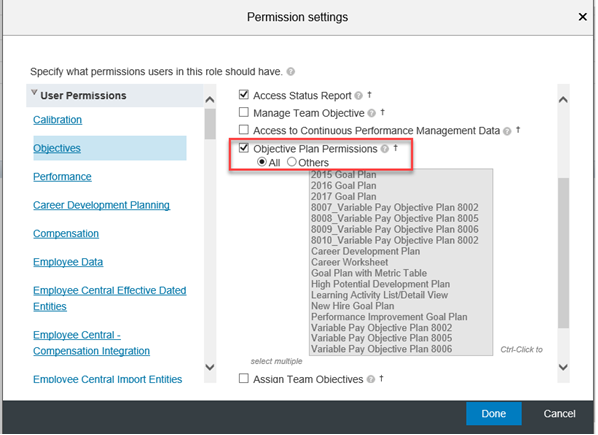Open help for Continuous Performance Management Data
This screenshot has width=598, height=435.
[x=507, y=131]
